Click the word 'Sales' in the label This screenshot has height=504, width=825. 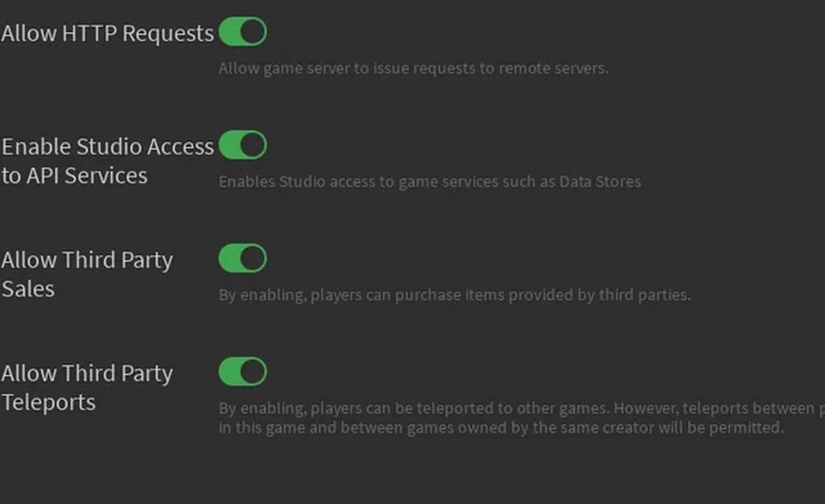(28, 289)
